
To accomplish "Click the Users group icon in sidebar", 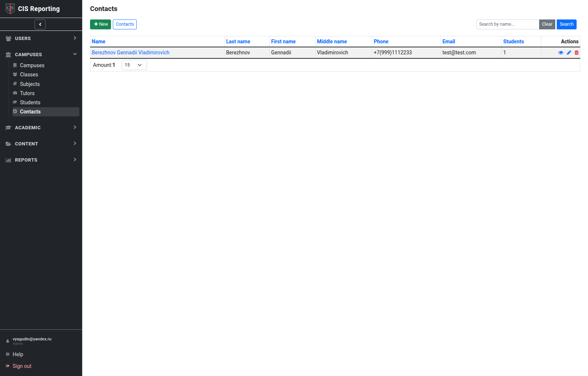I will (x=8, y=38).
